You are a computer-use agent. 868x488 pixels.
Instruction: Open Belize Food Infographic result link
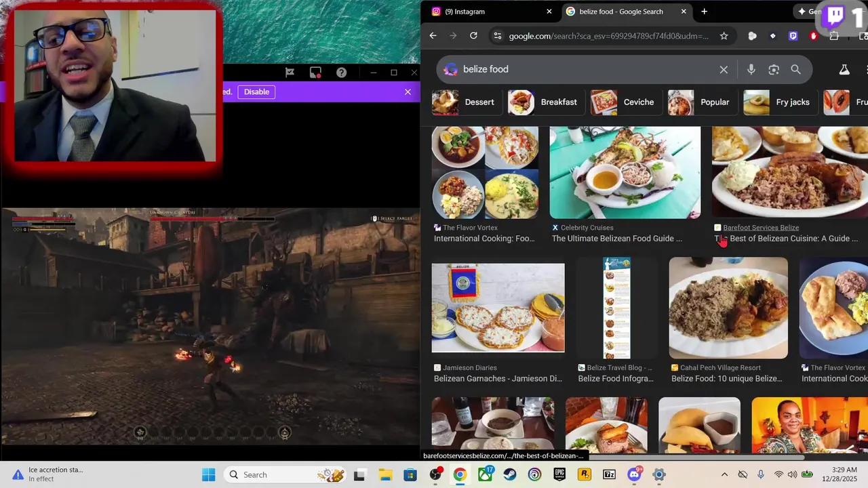click(x=616, y=379)
